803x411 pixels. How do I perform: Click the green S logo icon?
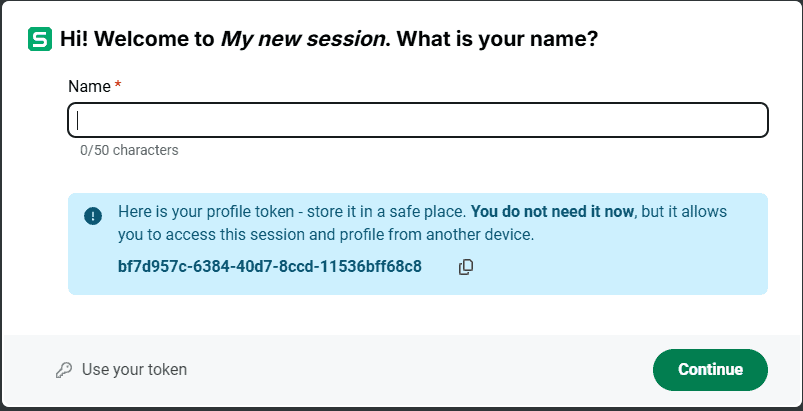click(x=40, y=40)
